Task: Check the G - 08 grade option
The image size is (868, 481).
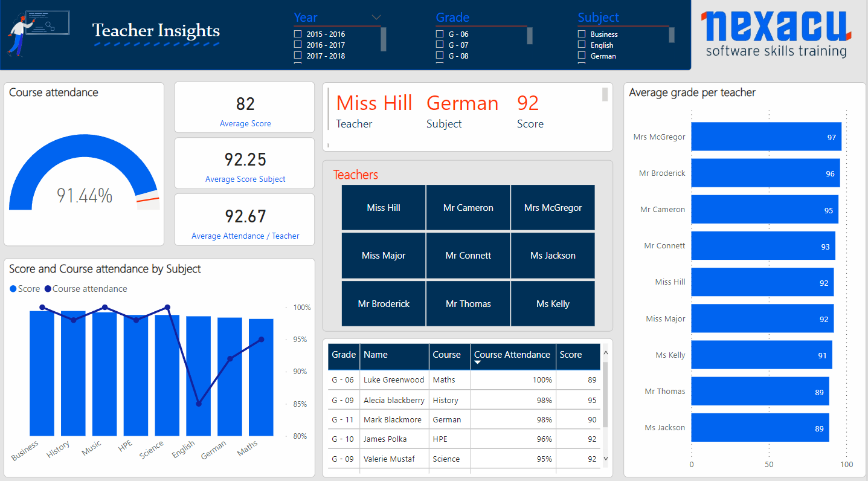Action: click(x=440, y=56)
